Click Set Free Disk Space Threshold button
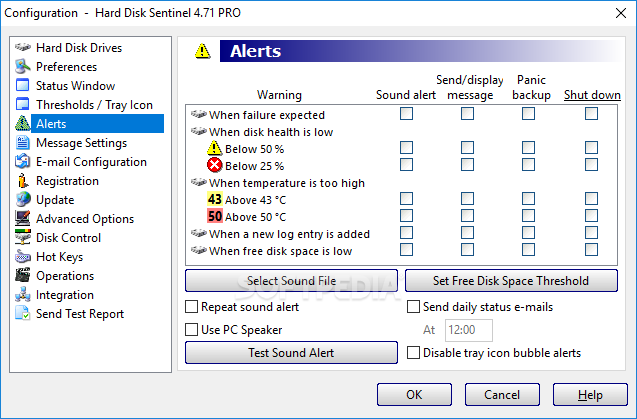The image size is (637, 419). [511, 280]
